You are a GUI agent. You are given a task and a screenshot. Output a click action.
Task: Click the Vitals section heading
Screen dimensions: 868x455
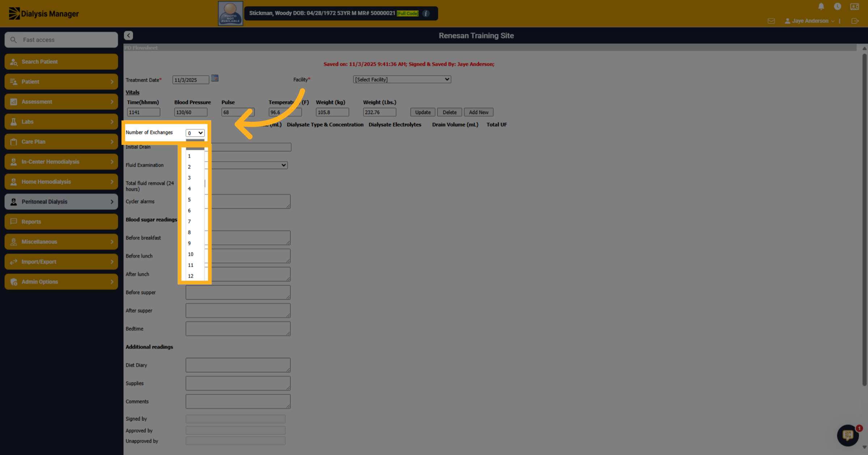[x=132, y=92]
